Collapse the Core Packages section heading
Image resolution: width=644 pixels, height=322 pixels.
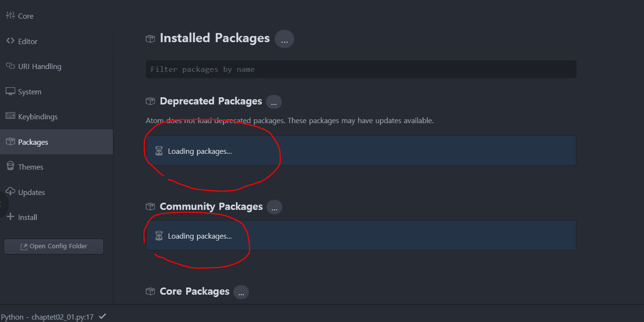[x=195, y=291]
